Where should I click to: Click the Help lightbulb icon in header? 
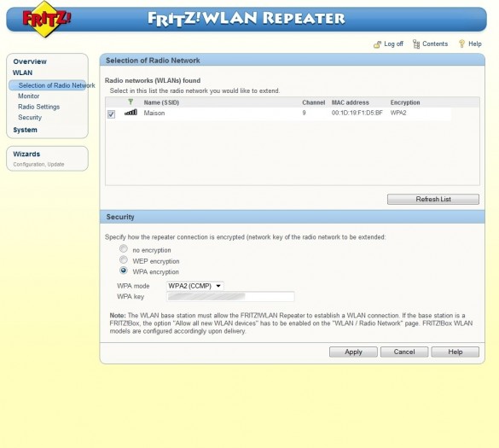pyautogui.click(x=461, y=44)
